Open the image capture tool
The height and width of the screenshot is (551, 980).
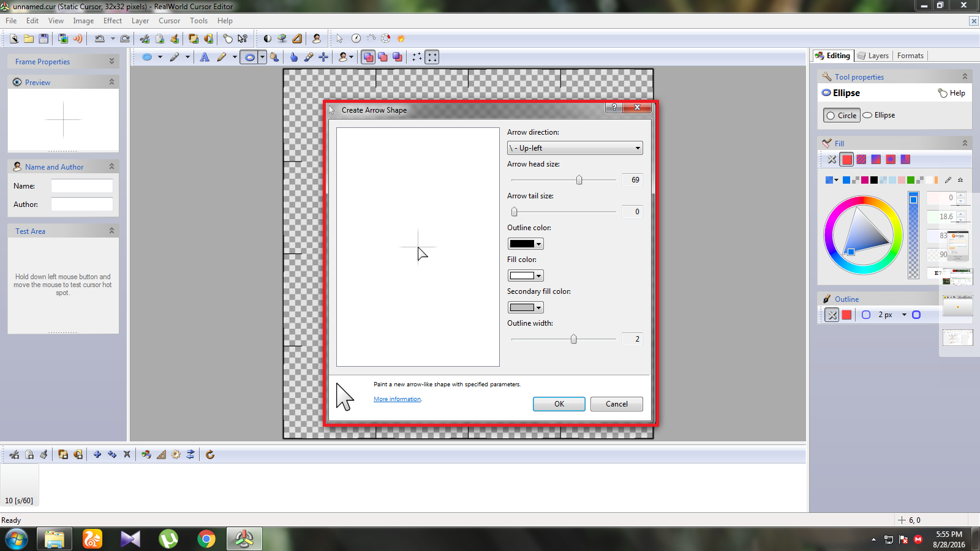(64, 38)
